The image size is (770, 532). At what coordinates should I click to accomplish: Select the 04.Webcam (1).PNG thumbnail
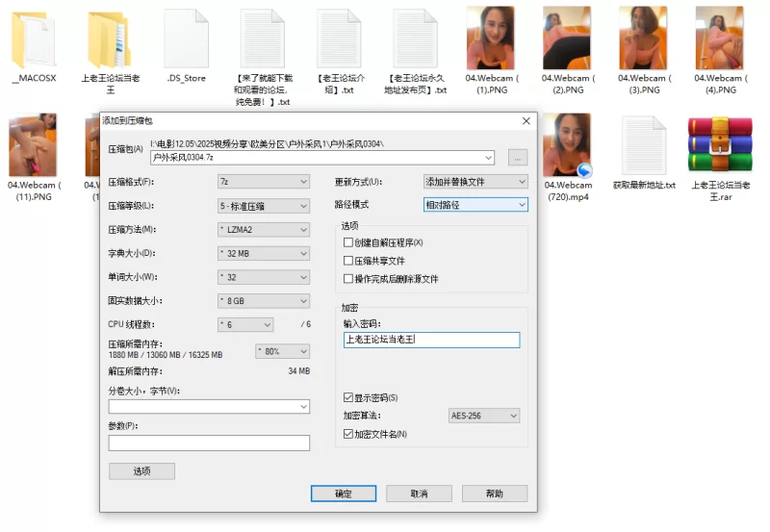click(x=491, y=38)
